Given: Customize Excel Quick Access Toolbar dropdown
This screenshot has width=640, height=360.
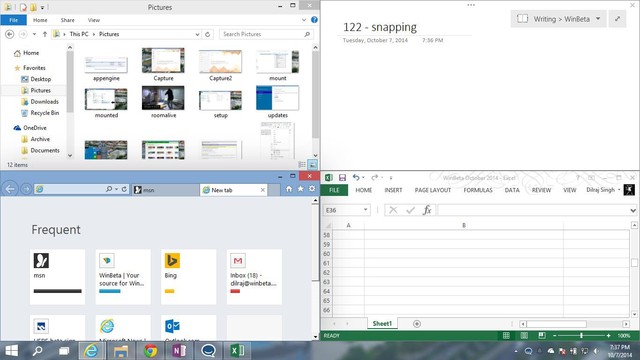Looking at the screenshot, I should pos(391,178).
